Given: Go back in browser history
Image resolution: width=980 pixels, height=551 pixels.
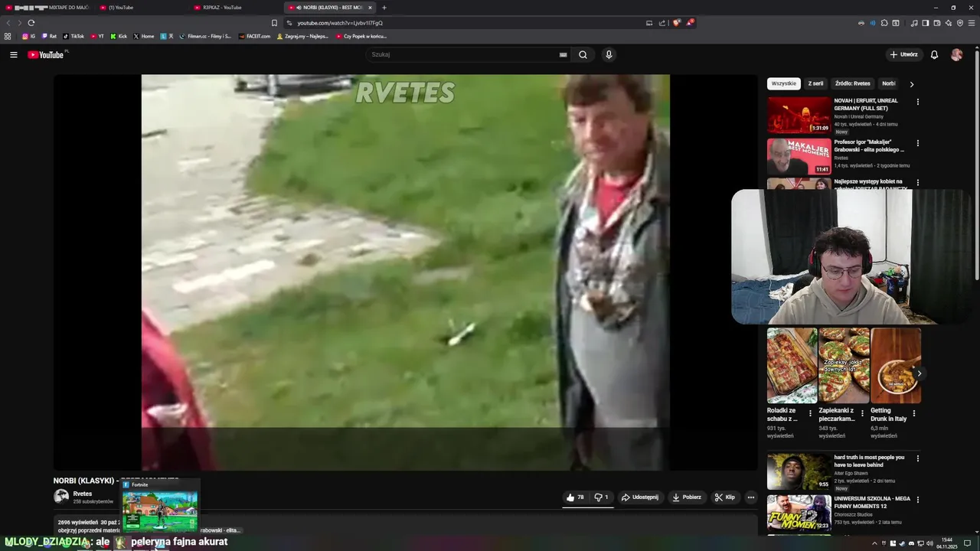Looking at the screenshot, I should 8,23.
